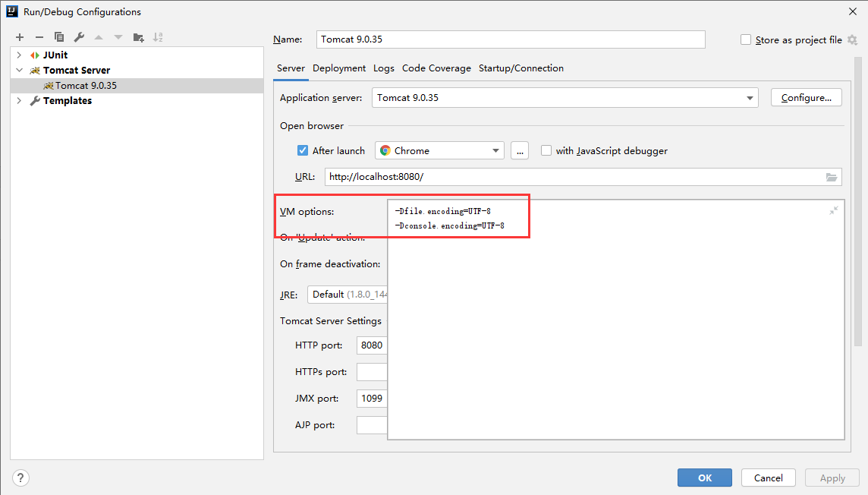Click inside VM options text area
Viewport: 868px width, 495px height.
pyautogui.click(x=615, y=320)
